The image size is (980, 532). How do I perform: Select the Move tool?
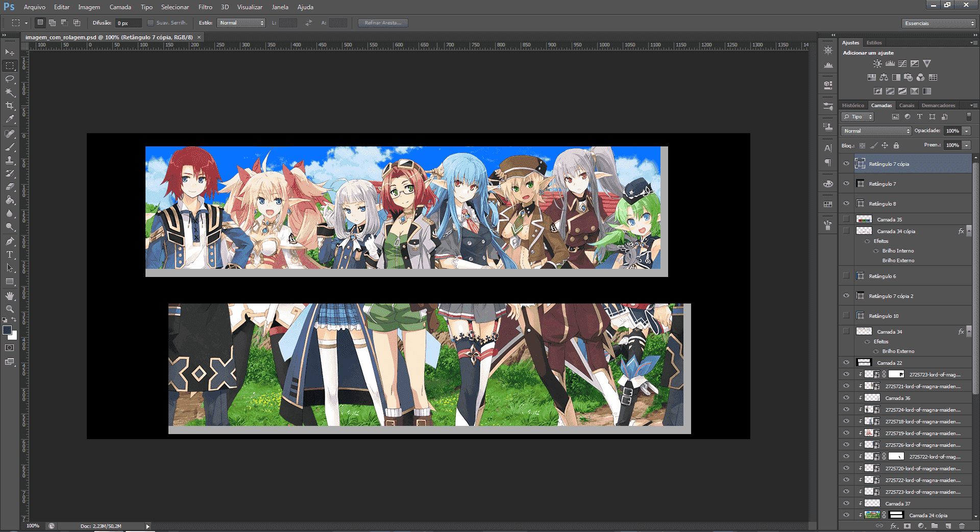coord(10,52)
